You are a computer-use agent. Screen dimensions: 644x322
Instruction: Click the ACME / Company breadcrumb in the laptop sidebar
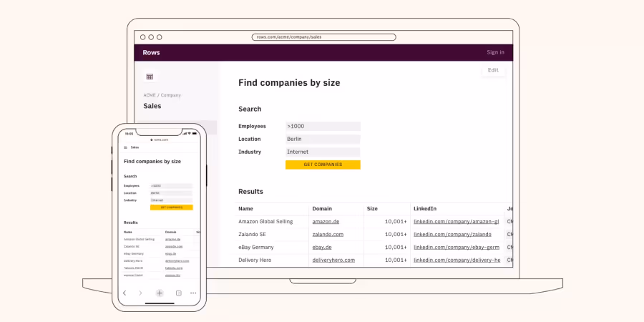[x=162, y=95]
